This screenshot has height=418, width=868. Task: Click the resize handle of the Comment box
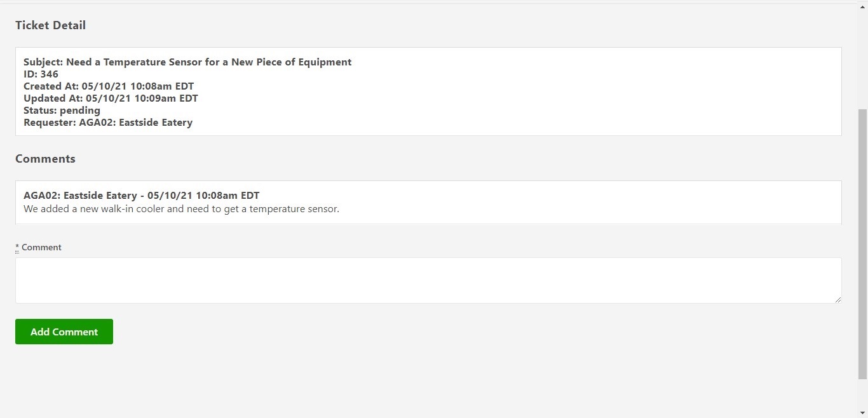tap(837, 300)
